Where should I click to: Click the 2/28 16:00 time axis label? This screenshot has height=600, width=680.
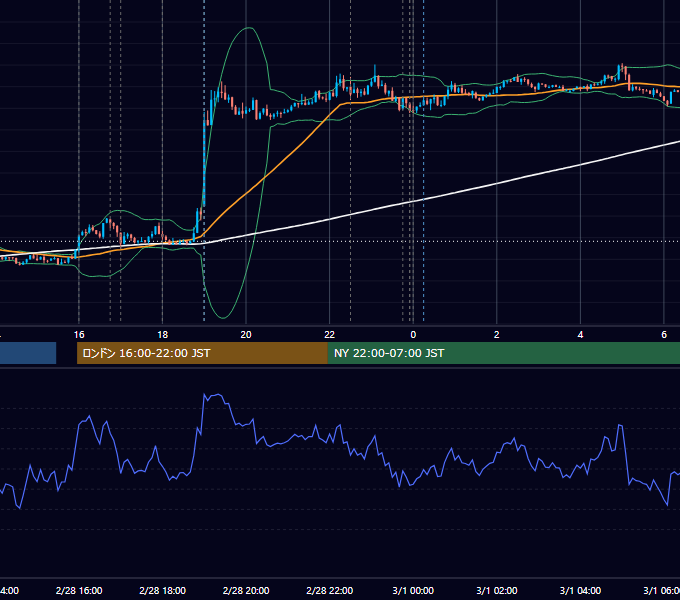click(x=79, y=590)
